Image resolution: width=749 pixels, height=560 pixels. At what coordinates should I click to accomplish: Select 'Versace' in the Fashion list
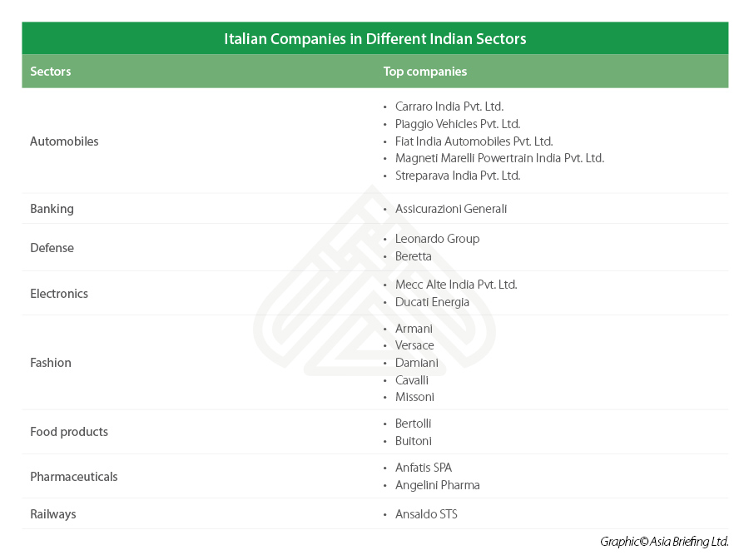tap(414, 345)
